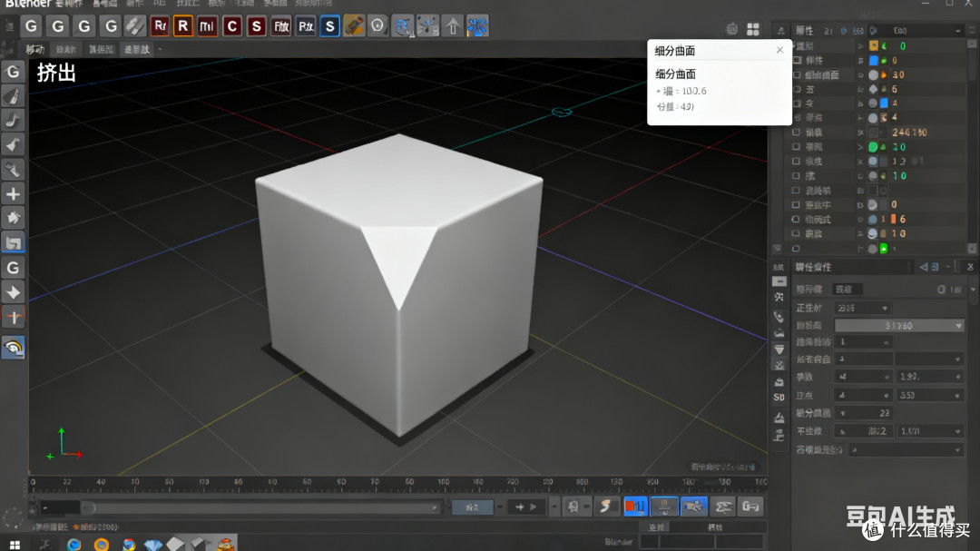The height and width of the screenshot is (551, 980).
Task: Adjust the 51060 slider in properties panel
Action: [898, 326]
